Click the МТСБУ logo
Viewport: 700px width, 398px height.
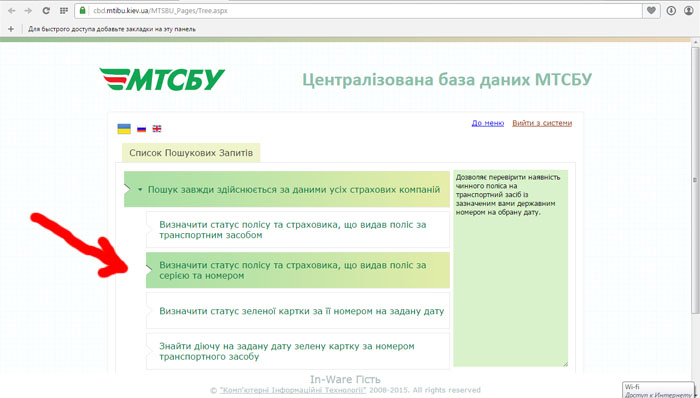[162, 79]
